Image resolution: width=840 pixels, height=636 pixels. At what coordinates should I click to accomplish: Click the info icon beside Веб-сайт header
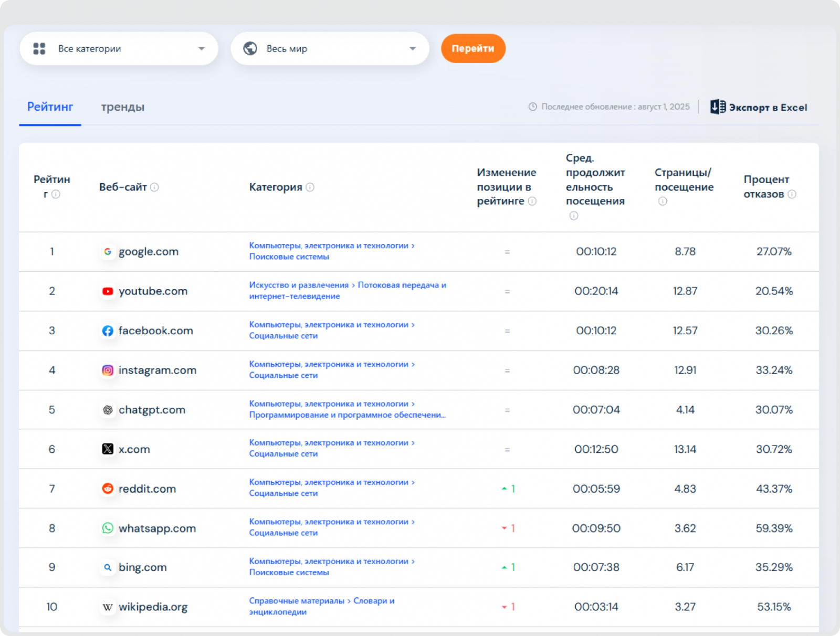pyautogui.click(x=154, y=187)
